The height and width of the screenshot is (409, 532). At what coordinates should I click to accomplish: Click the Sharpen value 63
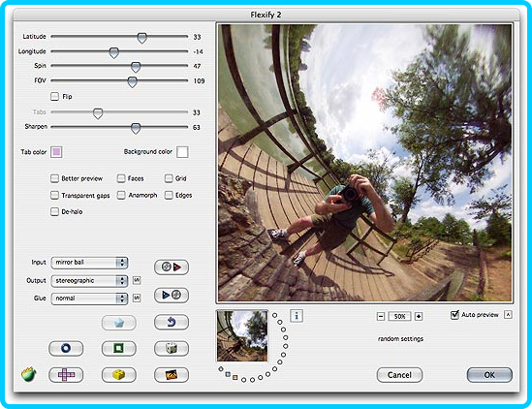coord(197,127)
